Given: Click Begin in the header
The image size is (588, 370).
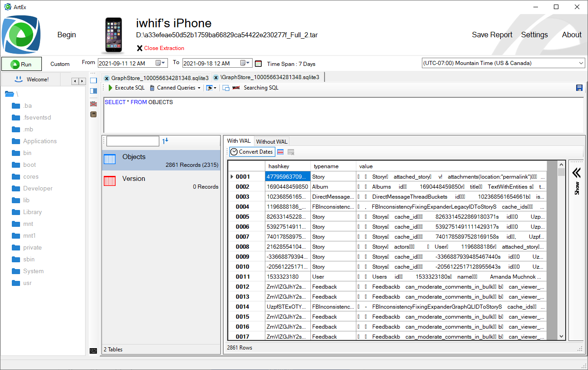Looking at the screenshot, I should click(66, 35).
